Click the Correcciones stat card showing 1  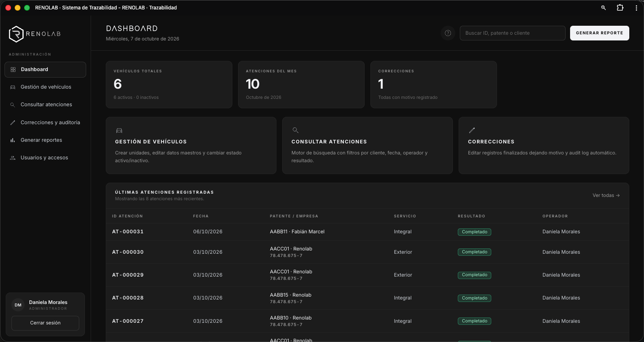click(x=434, y=85)
